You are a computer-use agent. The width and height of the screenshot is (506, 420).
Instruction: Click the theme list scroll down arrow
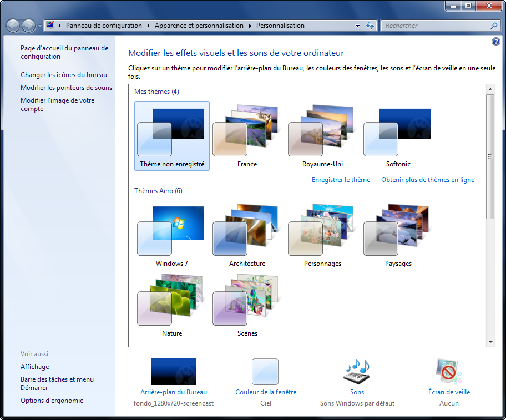[x=490, y=342]
